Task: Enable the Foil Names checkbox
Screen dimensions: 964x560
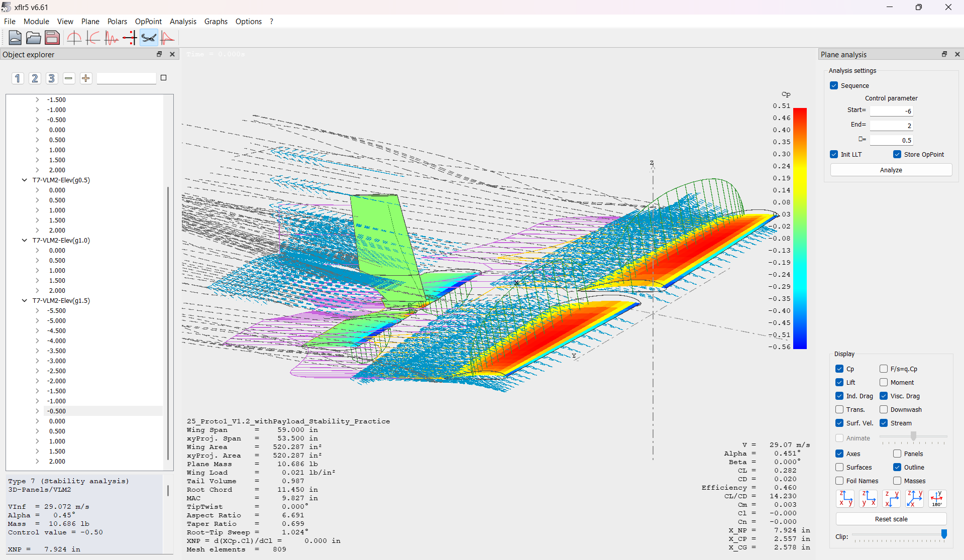Action: 839,481
